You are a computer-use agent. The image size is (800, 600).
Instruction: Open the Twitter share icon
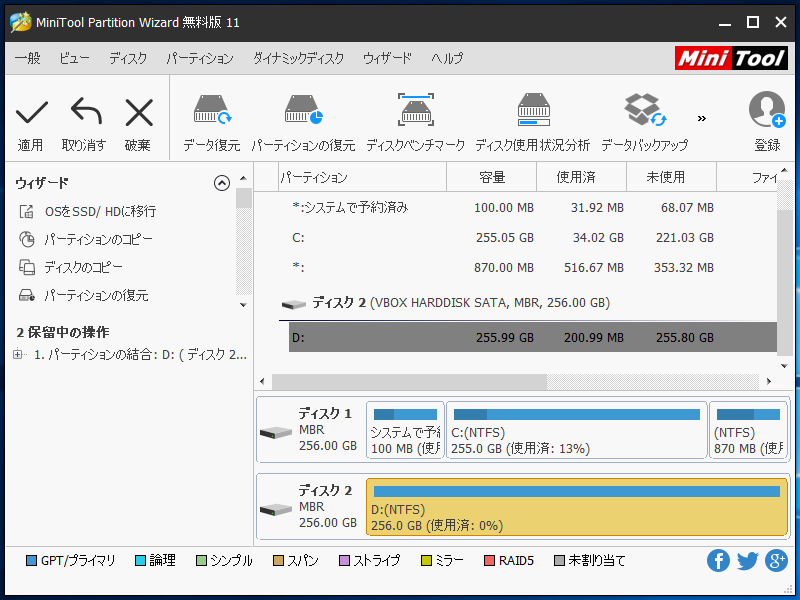[x=747, y=561]
